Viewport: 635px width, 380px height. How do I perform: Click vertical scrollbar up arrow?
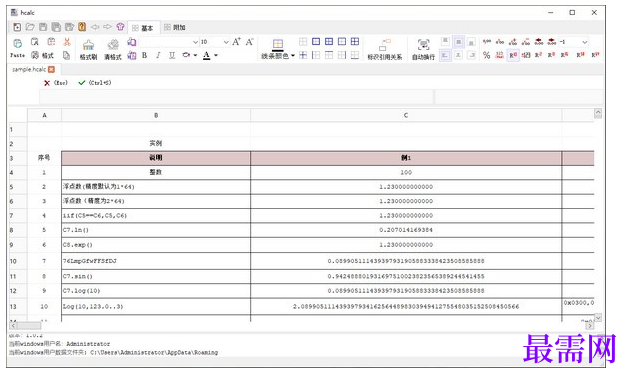pyautogui.click(x=598, y=113)
